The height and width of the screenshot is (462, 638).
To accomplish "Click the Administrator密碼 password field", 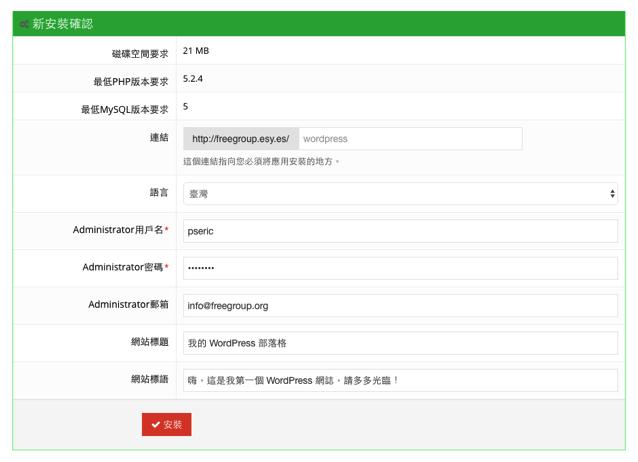I will point(400,268).
